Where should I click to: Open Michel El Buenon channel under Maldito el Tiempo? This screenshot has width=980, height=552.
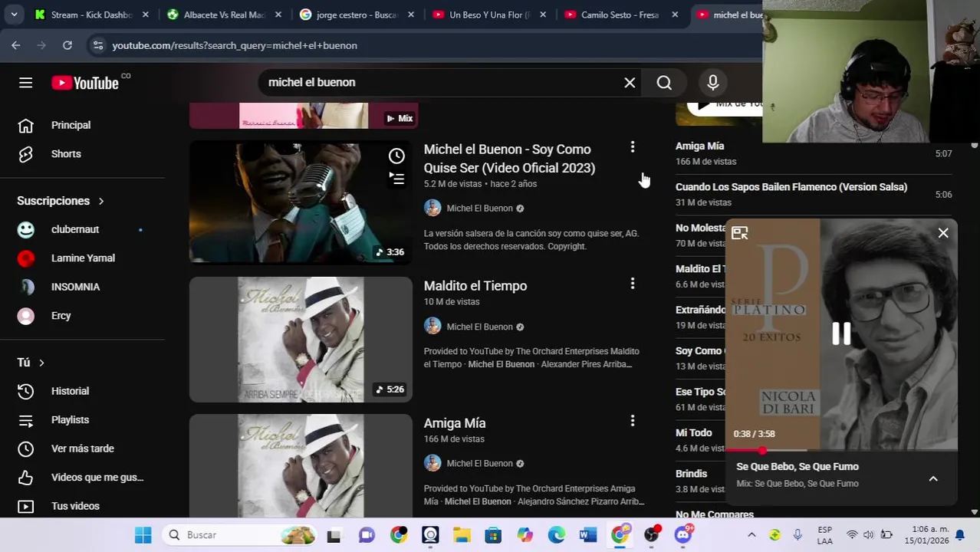(480, 327)
